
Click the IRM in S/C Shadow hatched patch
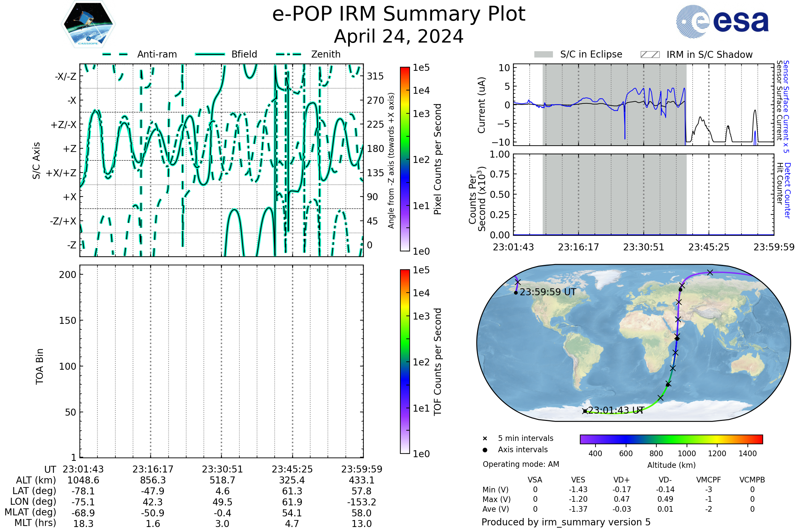tap(650, 55)
